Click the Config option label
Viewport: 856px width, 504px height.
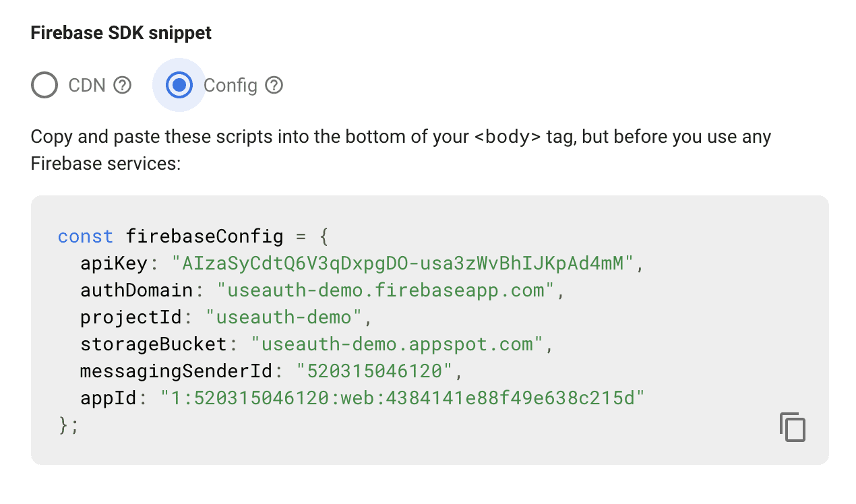tap(231, 86)
